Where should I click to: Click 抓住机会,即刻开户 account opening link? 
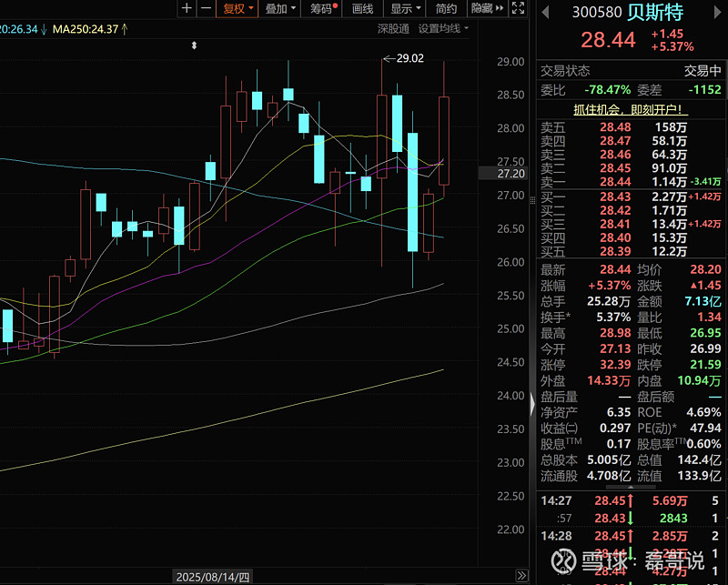pyautogui.click(x=631, y=109)
